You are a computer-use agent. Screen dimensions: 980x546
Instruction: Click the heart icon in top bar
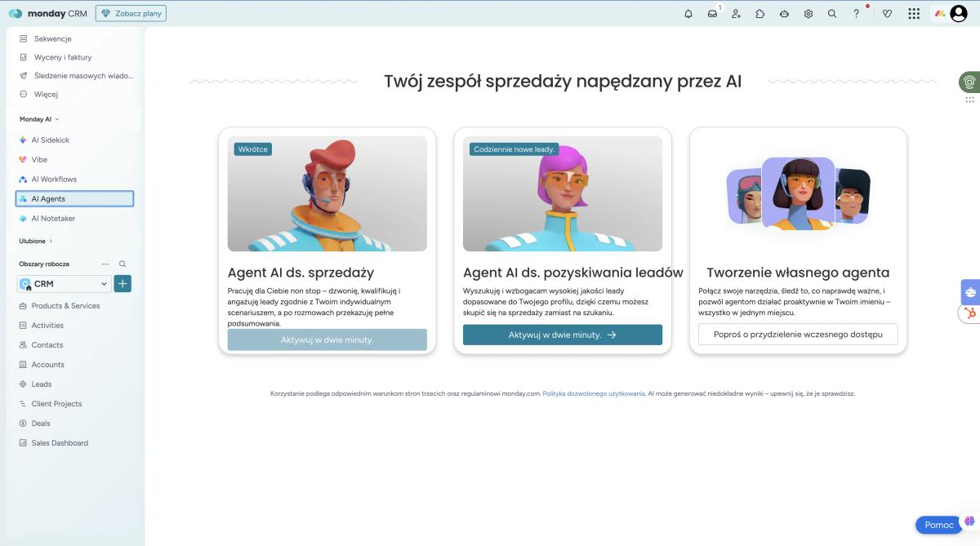click(x=887, y=14)
